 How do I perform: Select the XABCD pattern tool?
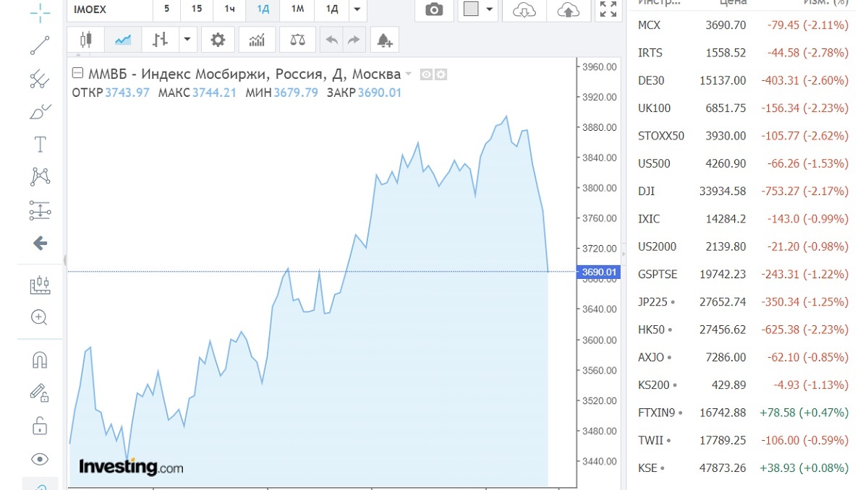[x=40, y=176]
